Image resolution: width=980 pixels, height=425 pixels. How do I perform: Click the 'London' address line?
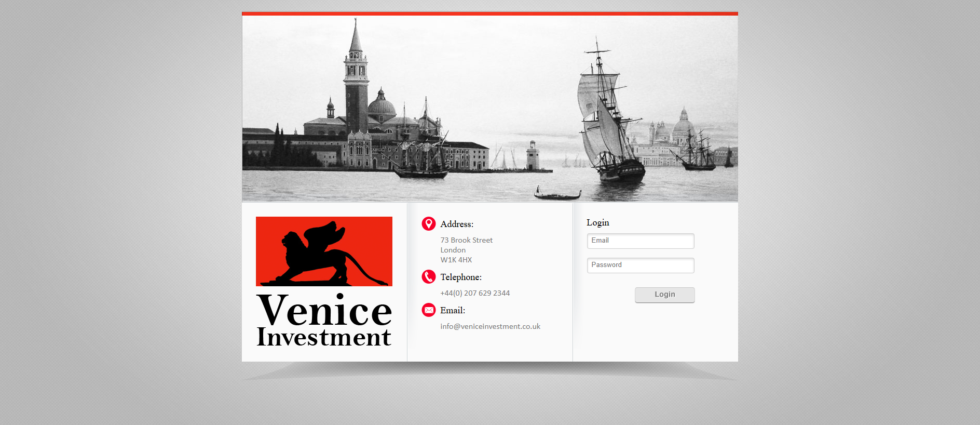click(x=453, y=250)
